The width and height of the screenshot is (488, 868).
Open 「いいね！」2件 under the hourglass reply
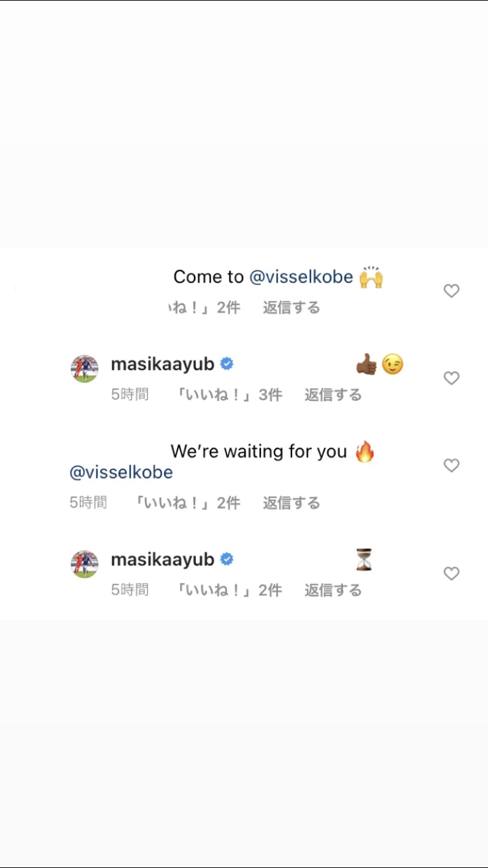(229, 590)
